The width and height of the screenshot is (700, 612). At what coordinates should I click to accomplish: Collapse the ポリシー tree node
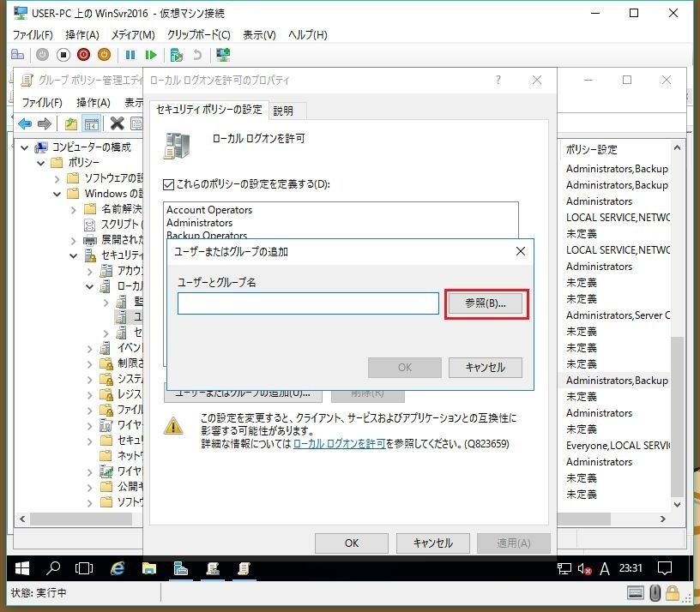pos(40,163)
